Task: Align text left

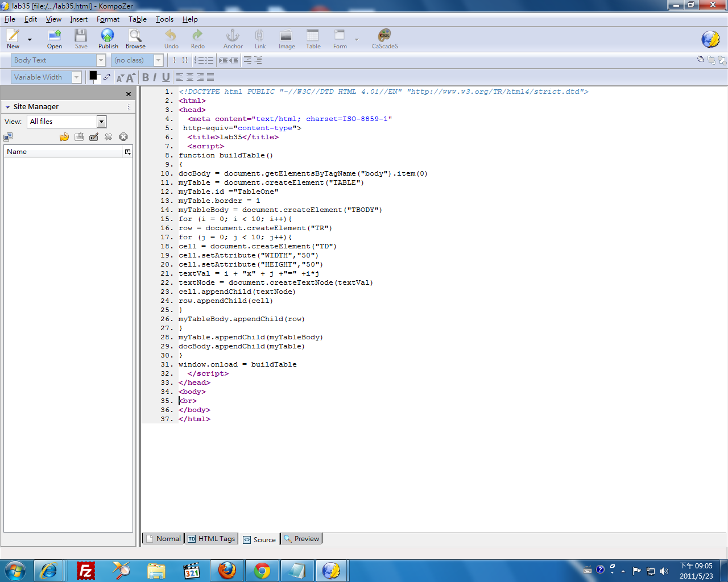Action: coord(180,77)
